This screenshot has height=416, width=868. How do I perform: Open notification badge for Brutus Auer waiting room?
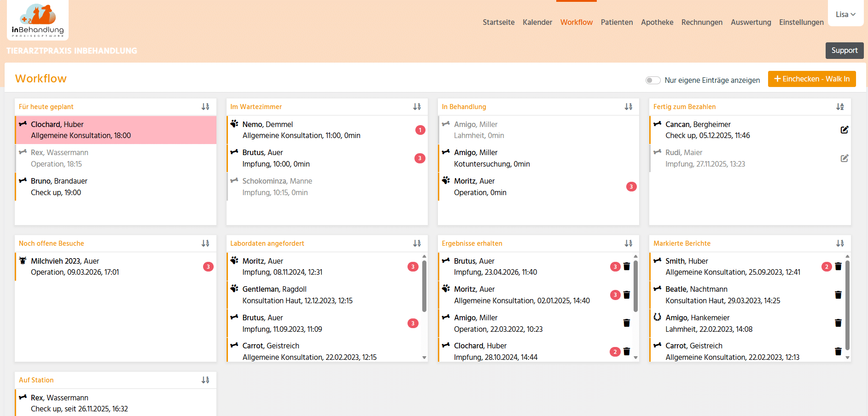point(420,158)
